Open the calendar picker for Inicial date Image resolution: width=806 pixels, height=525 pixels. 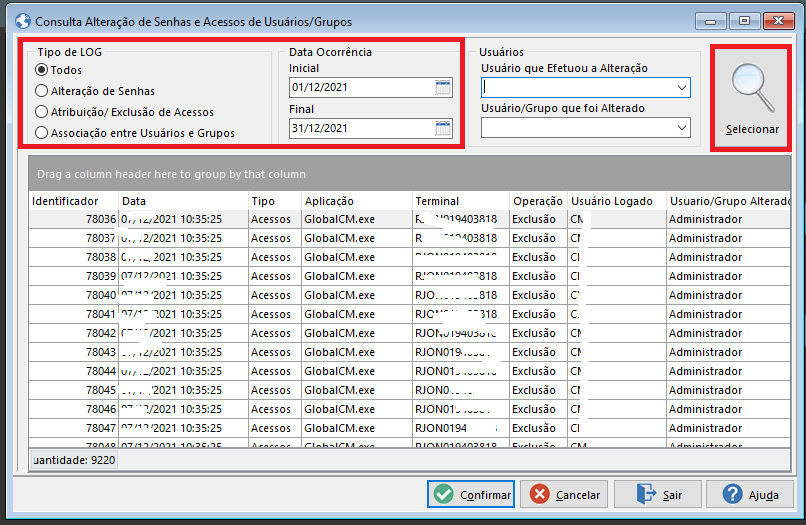click(443, 87)
